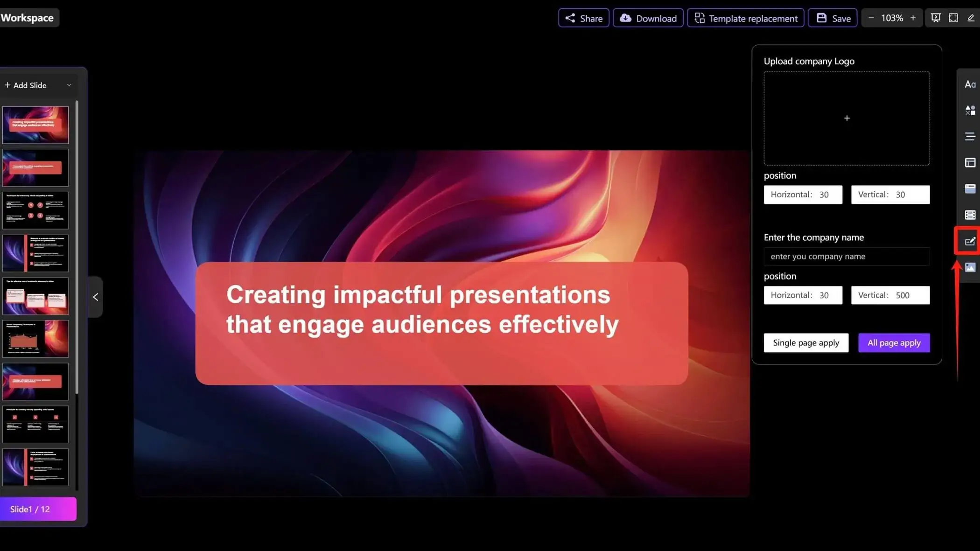
Task: Apply company name to all pages
Action: click(x=894, y=342)
